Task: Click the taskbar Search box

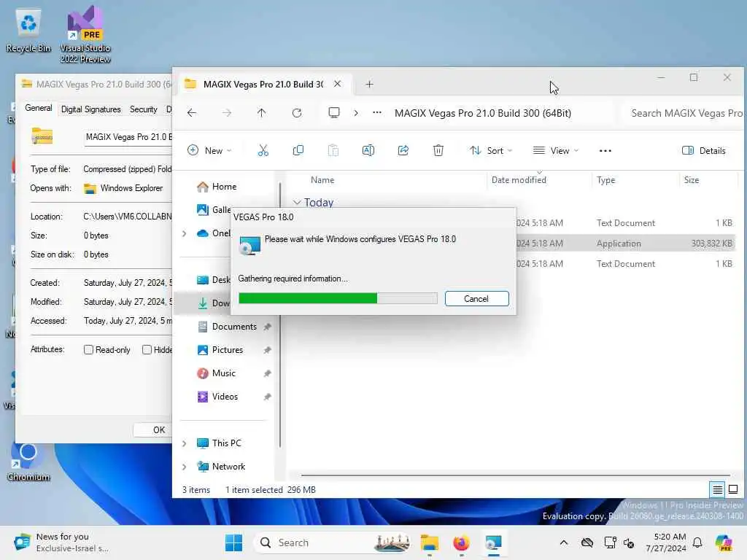Action: 333,542
